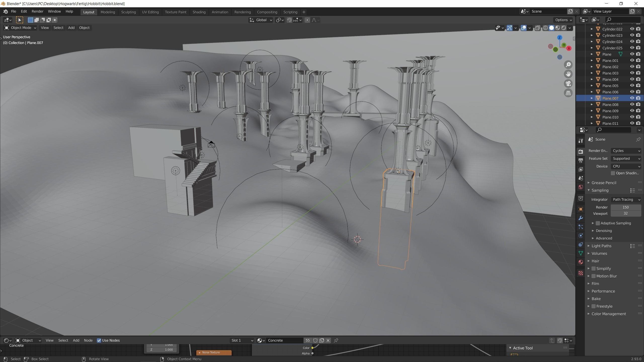Select wireframe viewport shading mode
Viewport: 644px width, 362px height.
545,28
